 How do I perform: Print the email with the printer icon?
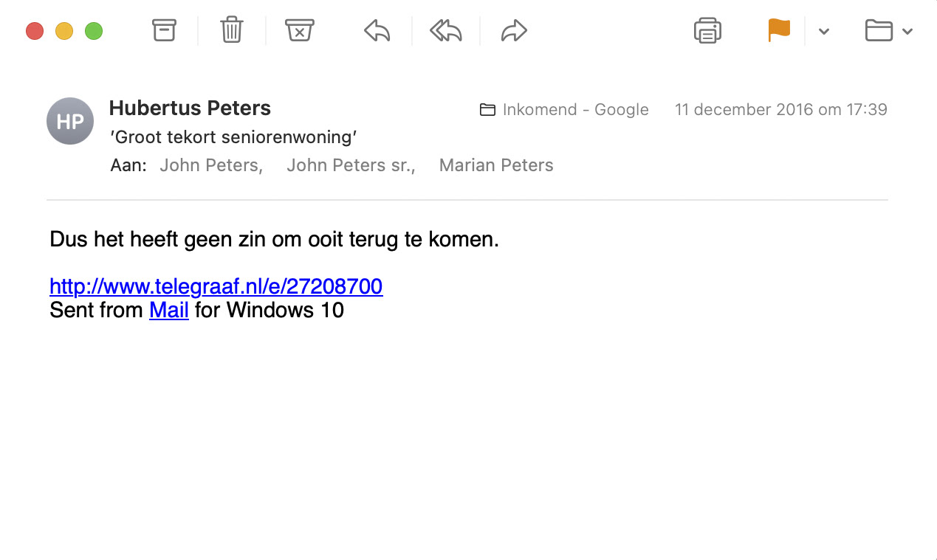click(x=707, y=31)
